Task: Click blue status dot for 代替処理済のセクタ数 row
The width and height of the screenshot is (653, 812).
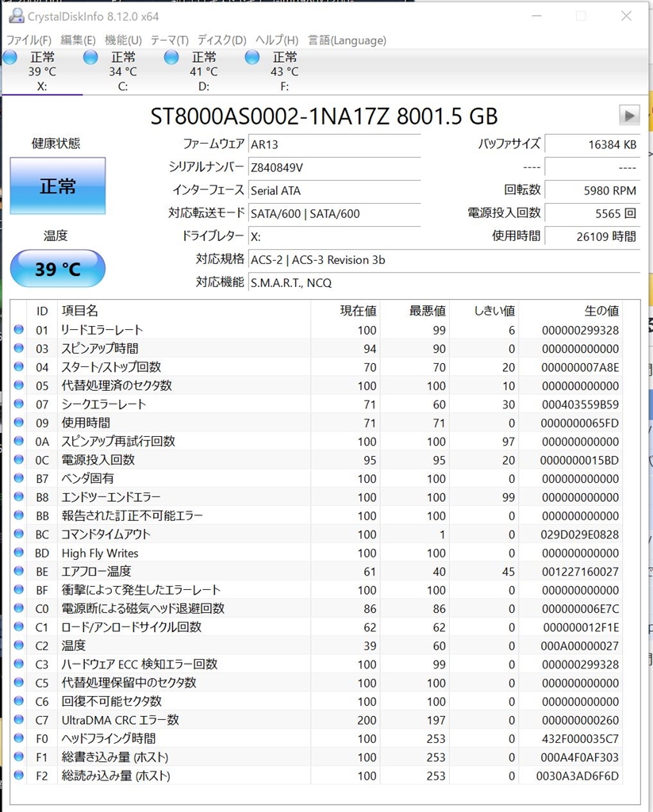Action: tap(19, 385)
